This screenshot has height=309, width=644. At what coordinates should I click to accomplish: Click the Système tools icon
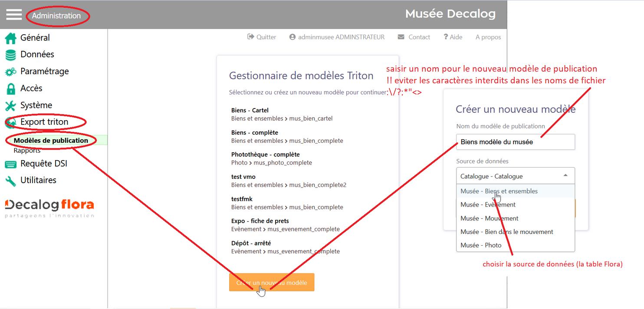point(10,105)
